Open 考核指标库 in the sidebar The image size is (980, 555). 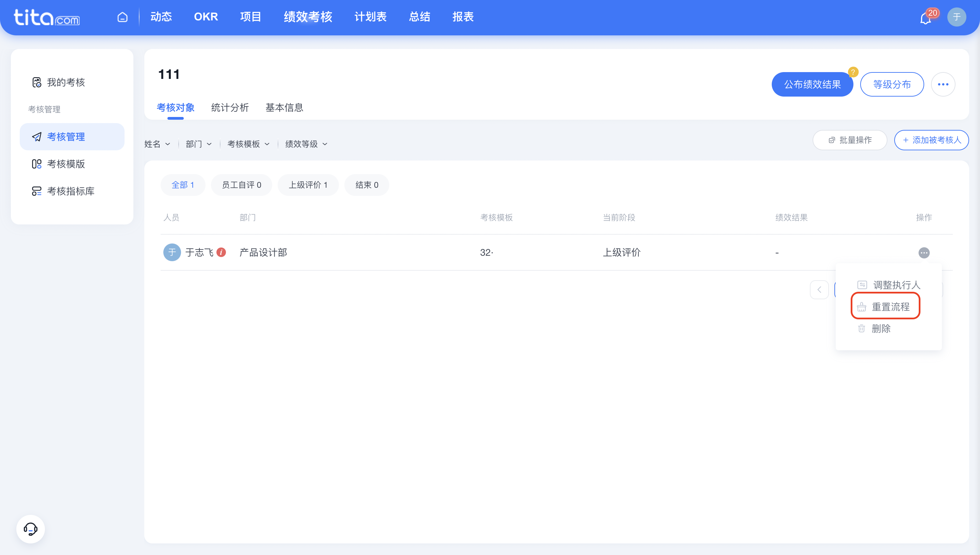pos(70,191)
